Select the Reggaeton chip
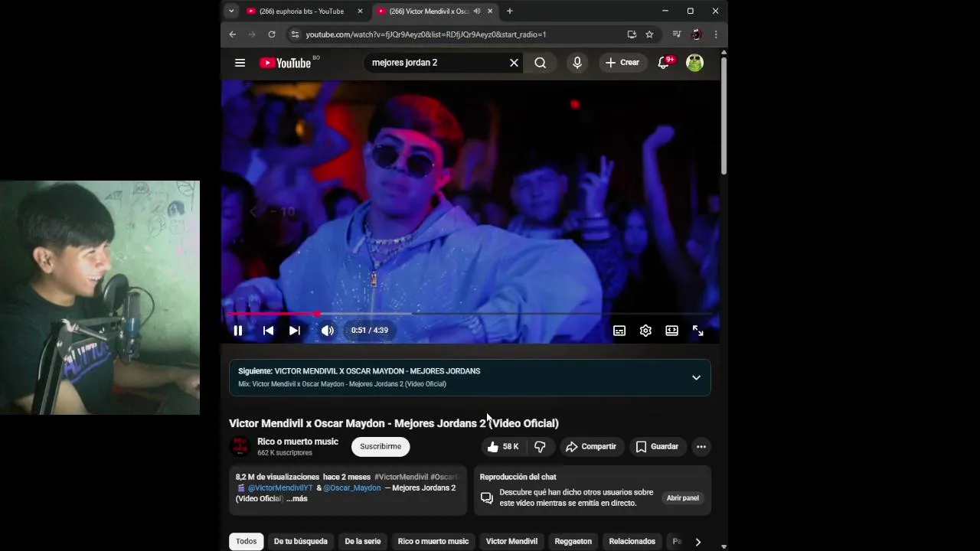Image resolution: width=980 pixels, height=551 pixels. pos(573,541)
